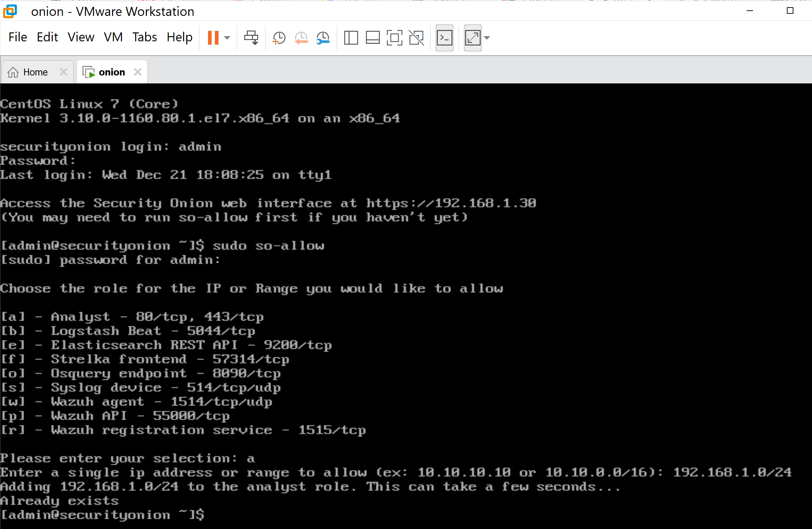Click the entered range '192.168.1.0/24'
The height and width of the screenshot is (529, 812).
pyautogui.click(x=732, y=472)
